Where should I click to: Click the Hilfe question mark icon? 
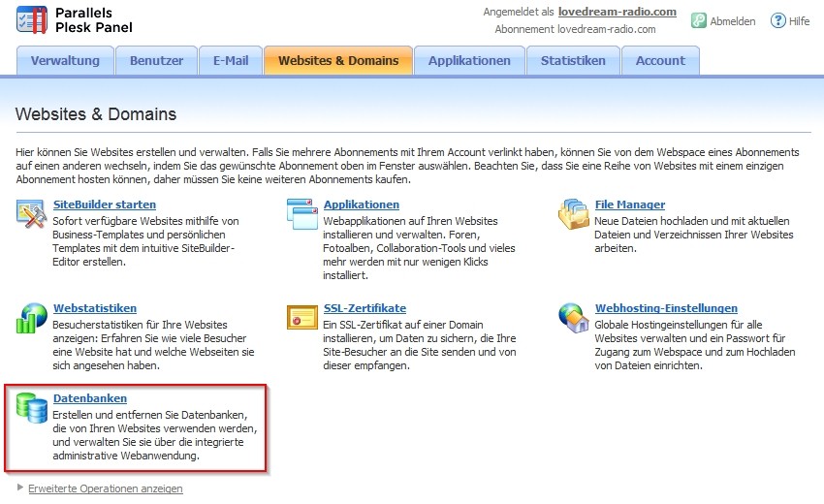[777, 20]
